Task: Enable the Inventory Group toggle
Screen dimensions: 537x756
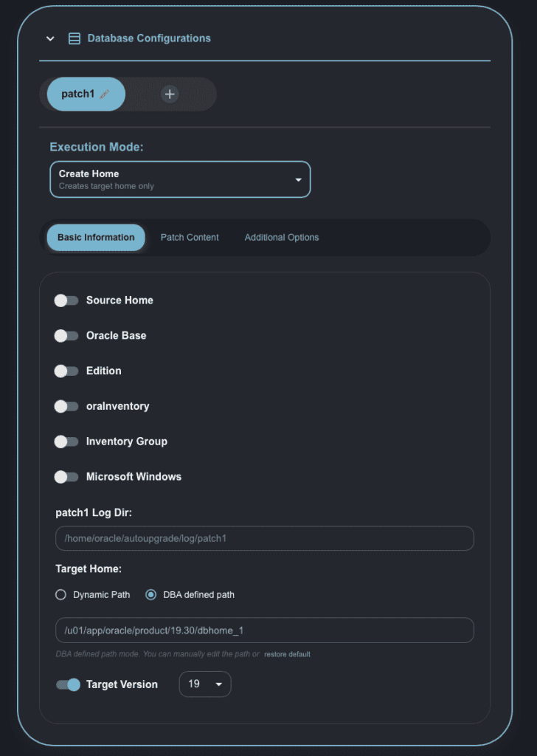Action: 66,441
